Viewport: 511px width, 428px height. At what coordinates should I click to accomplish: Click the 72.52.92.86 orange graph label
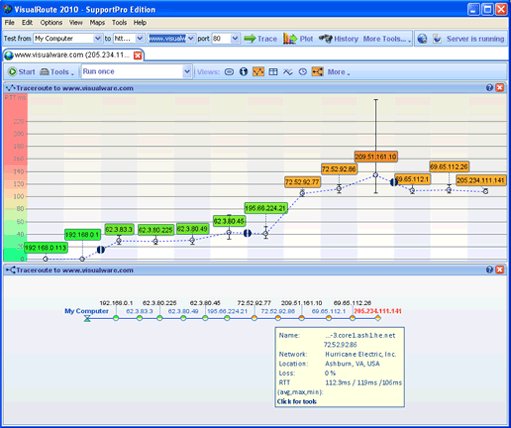point(339,169)
